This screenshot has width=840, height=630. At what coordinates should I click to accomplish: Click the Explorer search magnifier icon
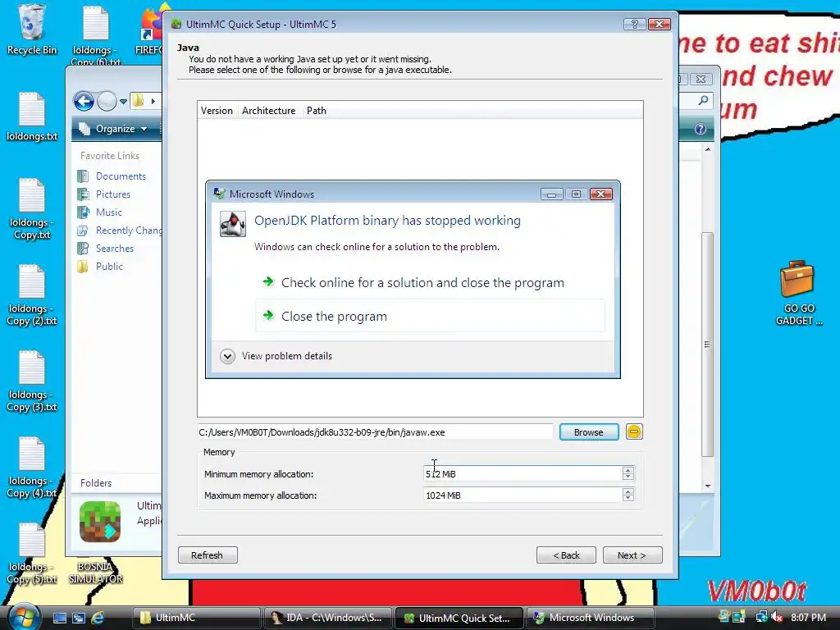coord(703,100)
